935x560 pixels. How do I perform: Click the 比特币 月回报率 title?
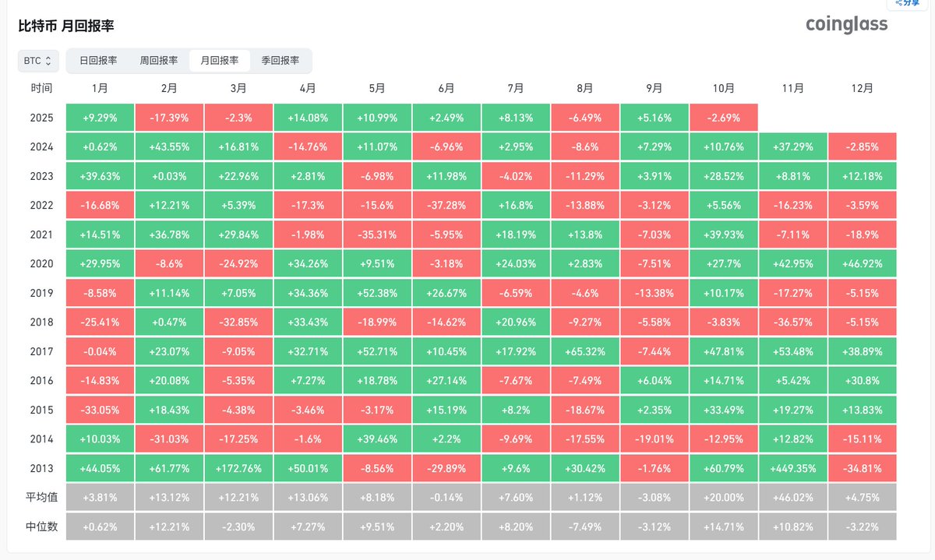66,26
